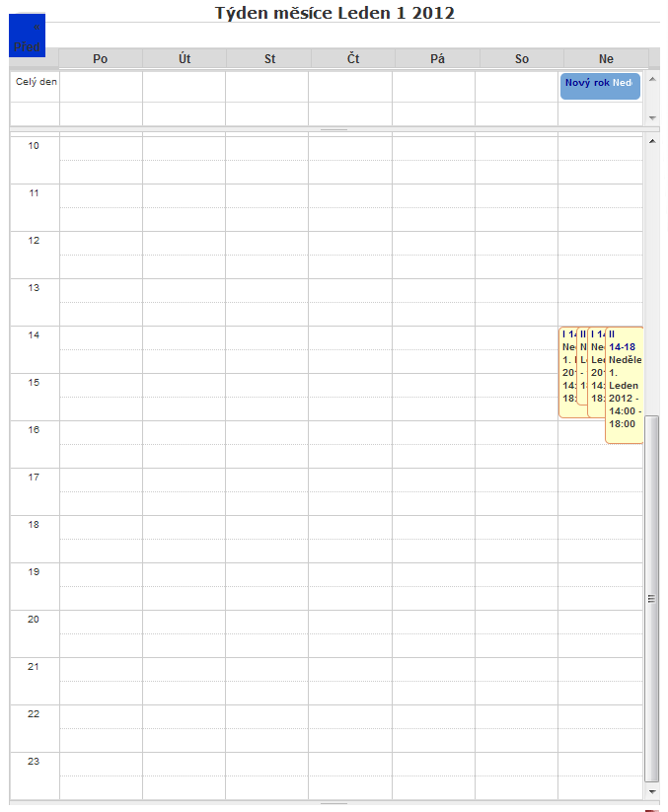Click the blue Před navigation button
Screen dimensions: 668x812
coord(27,37)
